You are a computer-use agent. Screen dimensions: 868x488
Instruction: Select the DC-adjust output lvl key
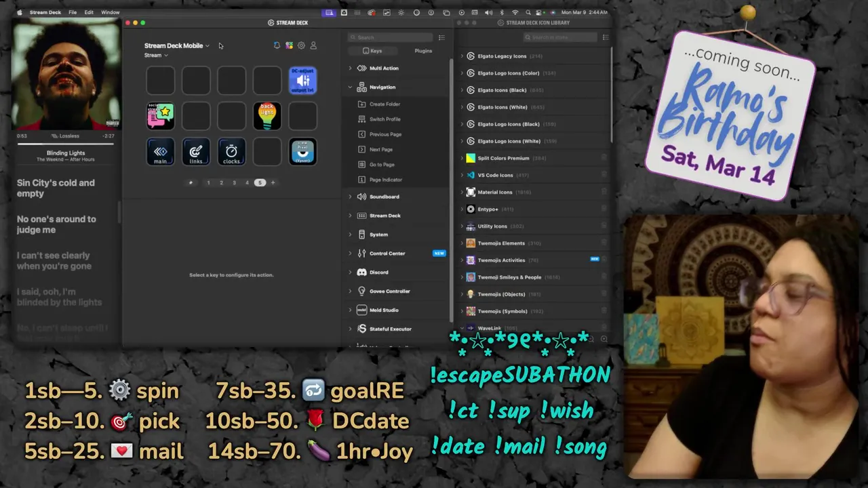pos(302,81)
